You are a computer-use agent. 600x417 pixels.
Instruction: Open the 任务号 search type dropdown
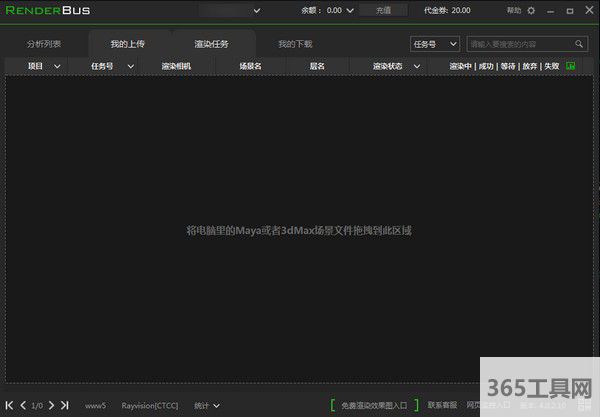(434, 44)
